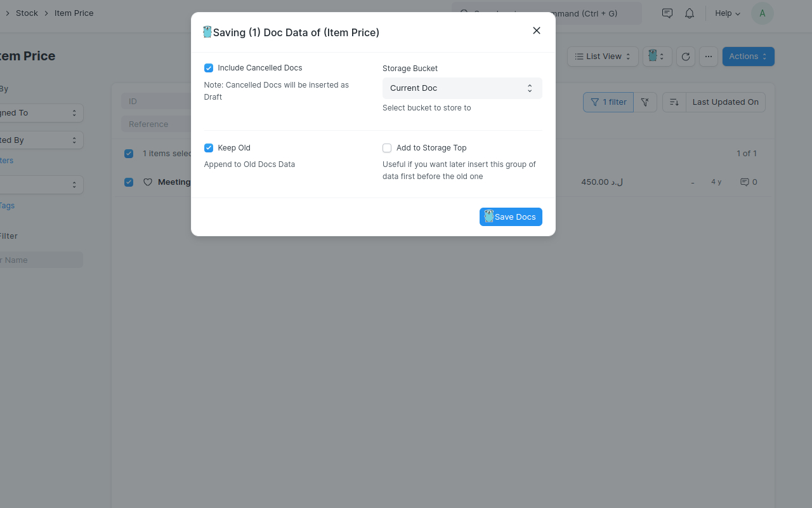Open the 1 filter button
The height and width of the screenshot is (508, 812).
[608, 102]
